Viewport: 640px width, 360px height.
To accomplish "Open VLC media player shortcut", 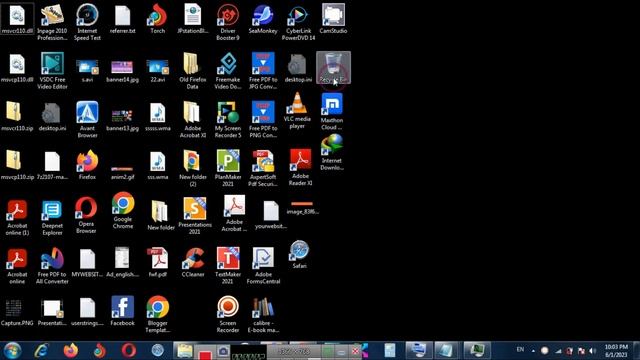I will pyautogui.click(x=297, y=111).
